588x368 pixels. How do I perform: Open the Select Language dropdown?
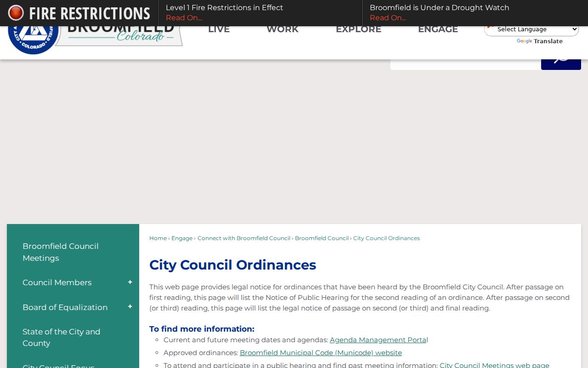(x=531, y=29)
